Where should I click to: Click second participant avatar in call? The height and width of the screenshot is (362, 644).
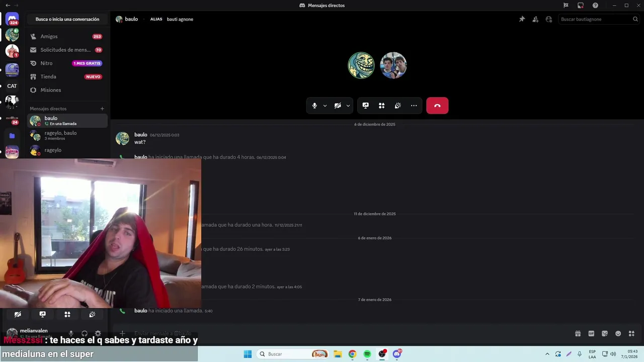click(x=393, y=65)
